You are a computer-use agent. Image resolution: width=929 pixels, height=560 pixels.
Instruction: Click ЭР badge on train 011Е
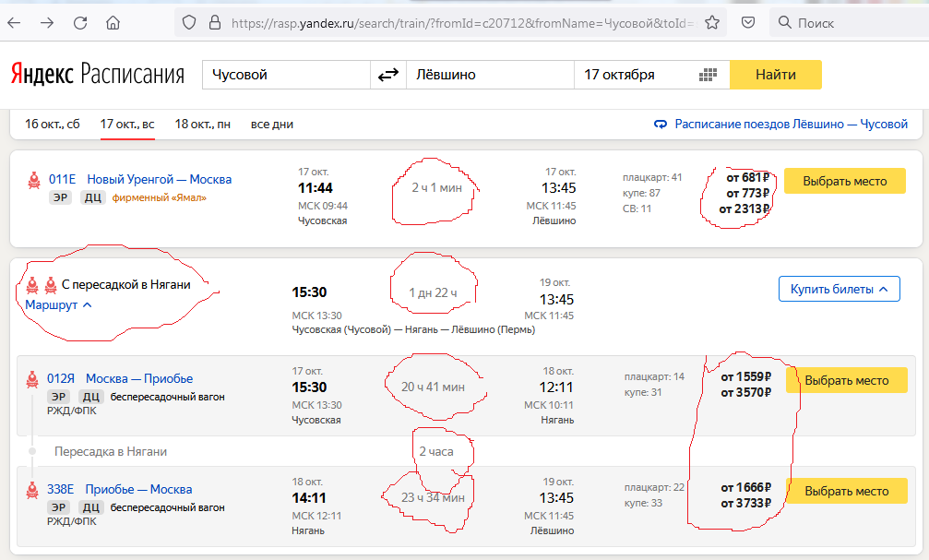coord(61,197)
